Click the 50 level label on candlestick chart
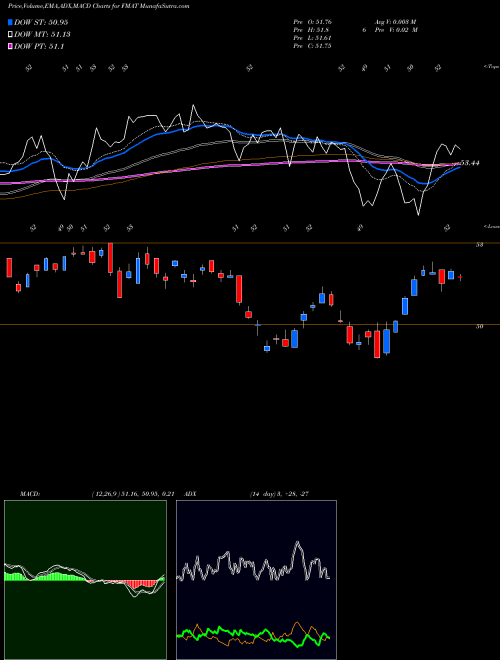Image resolution: width=500 pixels, height=660 pixels. [x=479, y=326]
